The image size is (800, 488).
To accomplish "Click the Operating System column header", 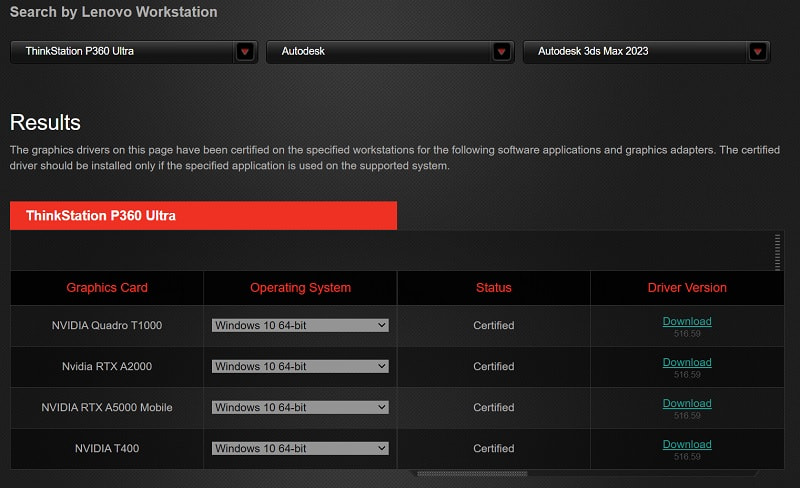I will click(300, 288).
